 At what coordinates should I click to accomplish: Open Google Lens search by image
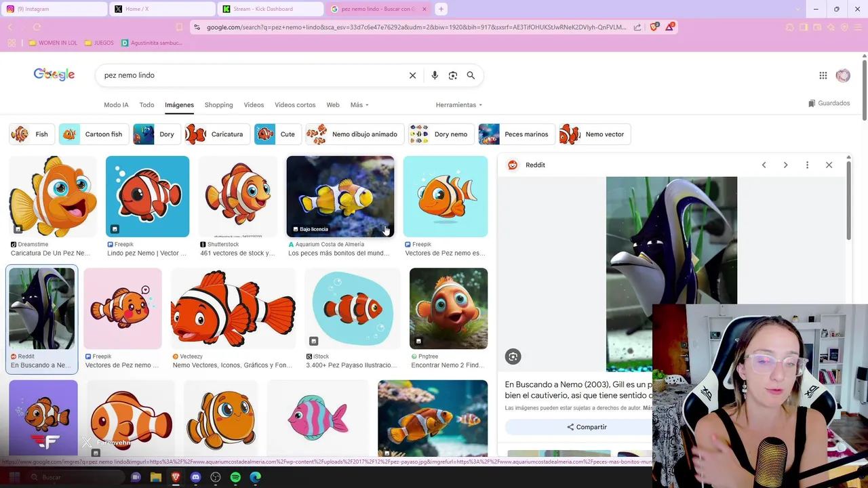click(x=453, y=75)
